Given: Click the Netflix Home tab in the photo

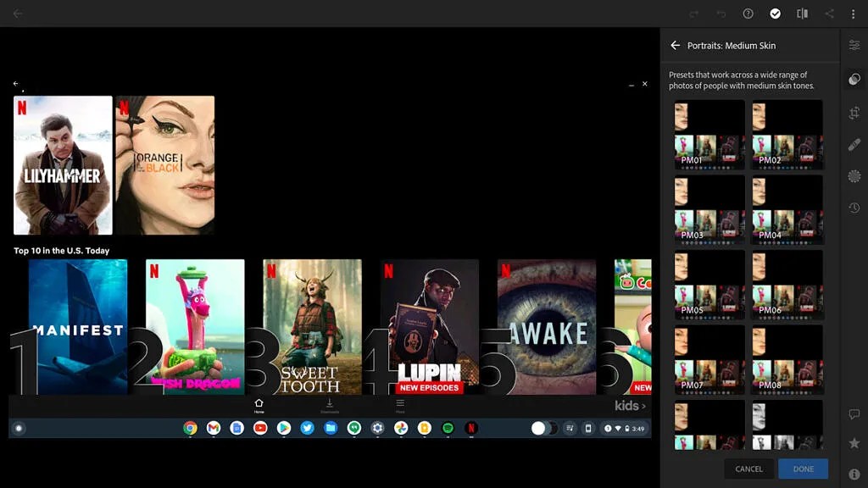Looking at the screenshot, I should pos(259,406).
